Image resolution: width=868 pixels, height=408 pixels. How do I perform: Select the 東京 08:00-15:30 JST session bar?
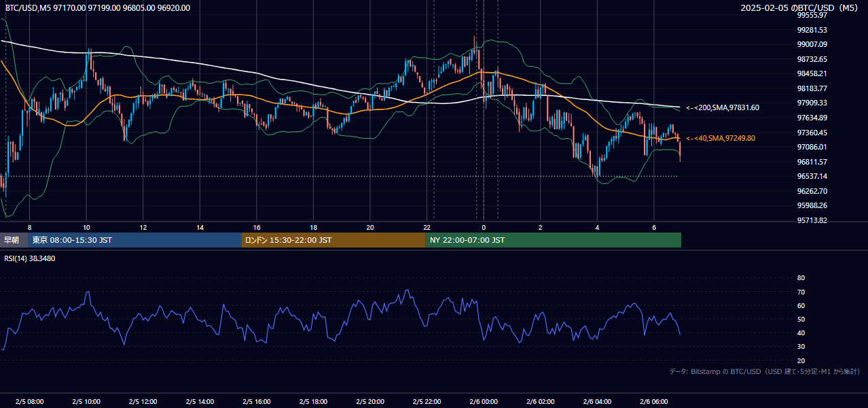coord(134,240)
